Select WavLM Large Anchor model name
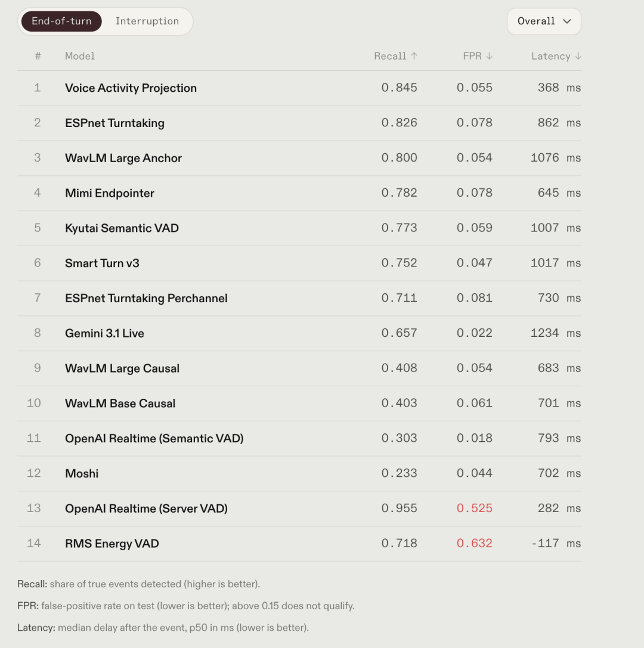644x648 pixels. 123,158
